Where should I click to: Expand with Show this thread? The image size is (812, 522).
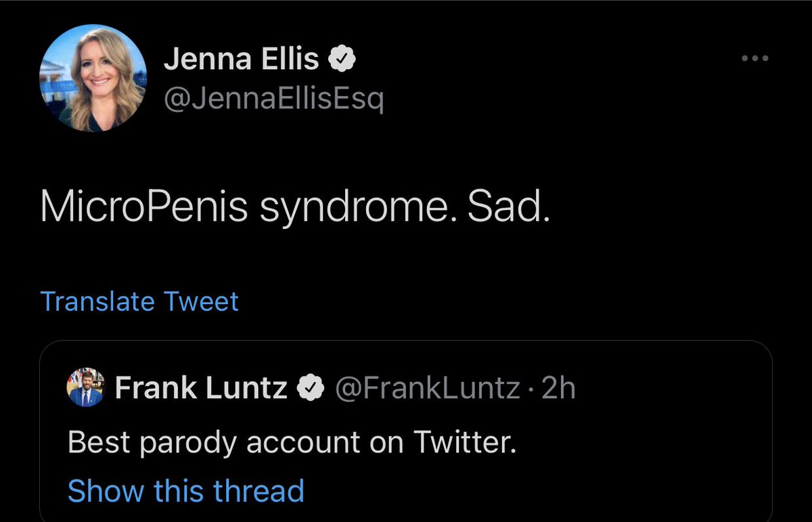(185, 490)
